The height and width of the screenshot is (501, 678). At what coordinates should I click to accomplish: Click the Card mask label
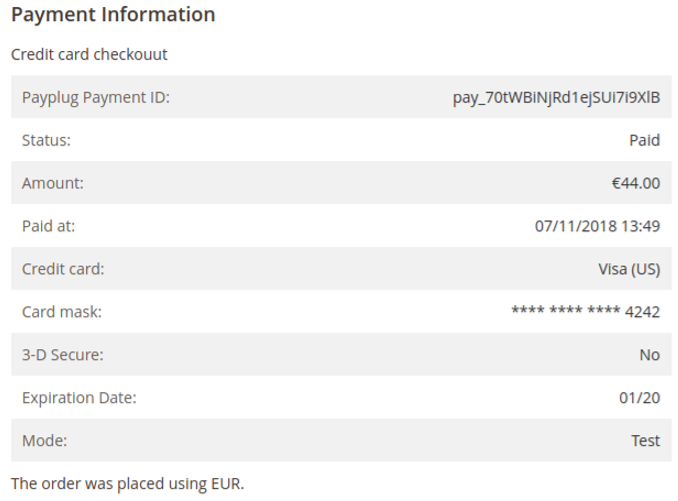tap(62, 312)
